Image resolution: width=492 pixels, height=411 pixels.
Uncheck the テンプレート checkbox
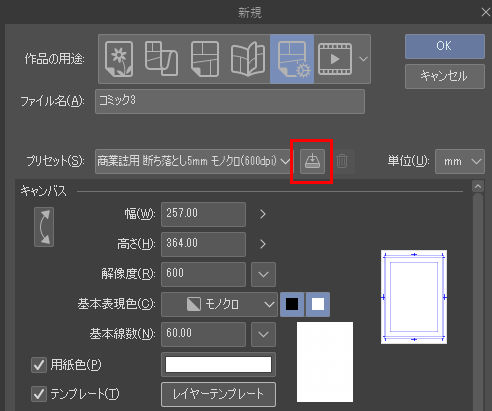pyautogui.click(x=39, y=394)
